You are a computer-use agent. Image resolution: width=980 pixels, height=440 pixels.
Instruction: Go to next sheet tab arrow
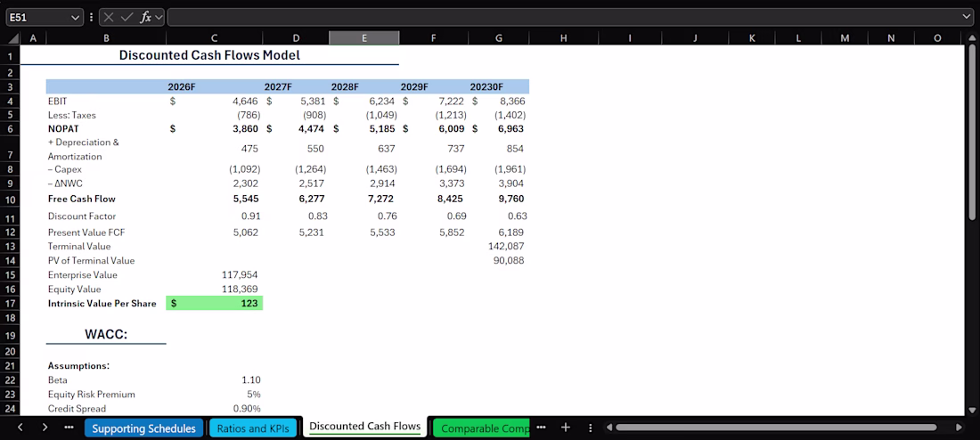(x=45, y=428)
